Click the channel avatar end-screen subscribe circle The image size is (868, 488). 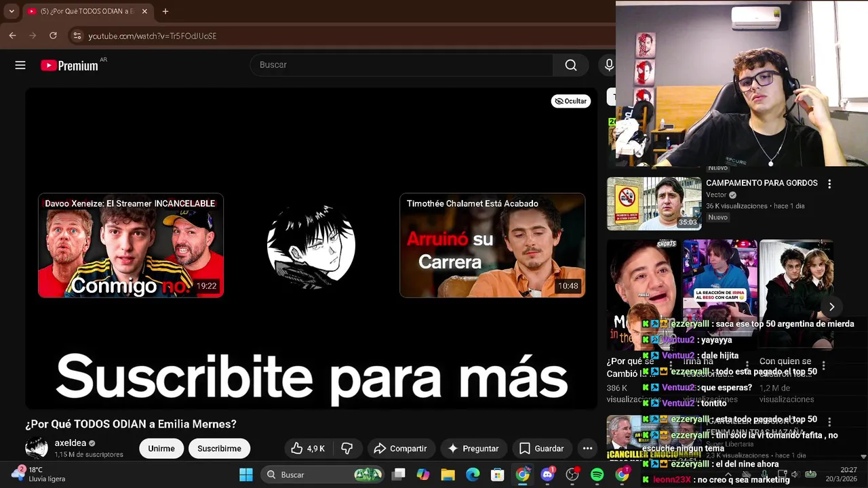(x=311, y=245)
